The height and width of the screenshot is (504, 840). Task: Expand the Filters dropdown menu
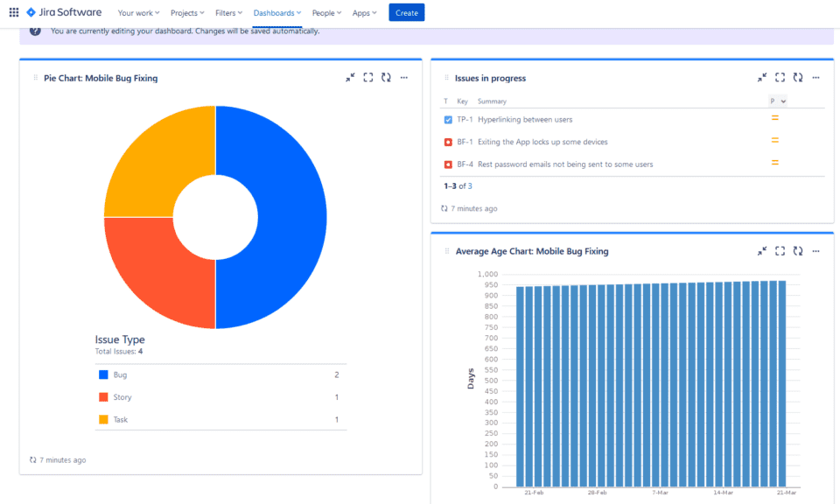pyautogui.click(x=228, y=13)
